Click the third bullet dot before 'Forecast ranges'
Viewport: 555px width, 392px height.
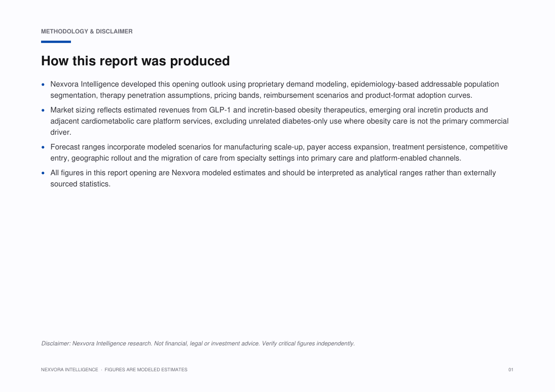43,147
